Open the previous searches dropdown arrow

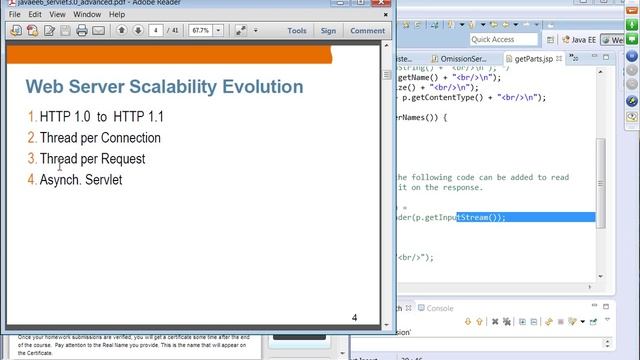point(582,322)
